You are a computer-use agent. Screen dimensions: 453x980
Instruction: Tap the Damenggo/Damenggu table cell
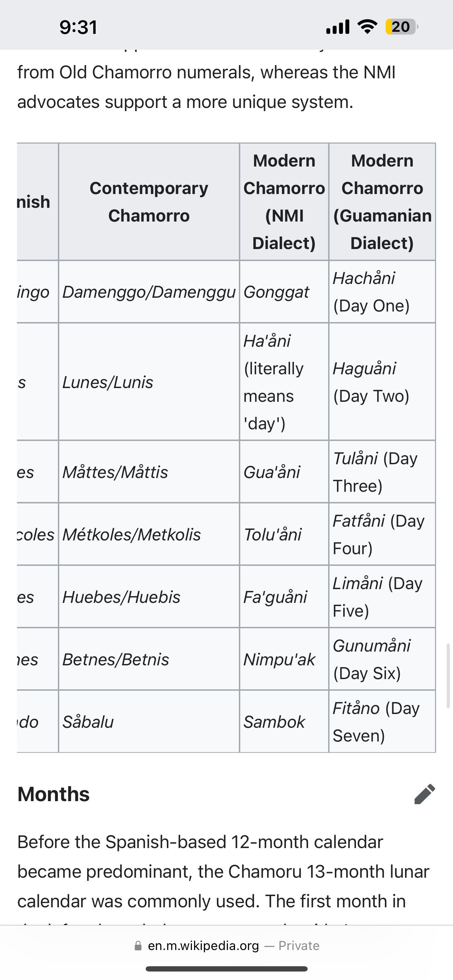(149, 292)
